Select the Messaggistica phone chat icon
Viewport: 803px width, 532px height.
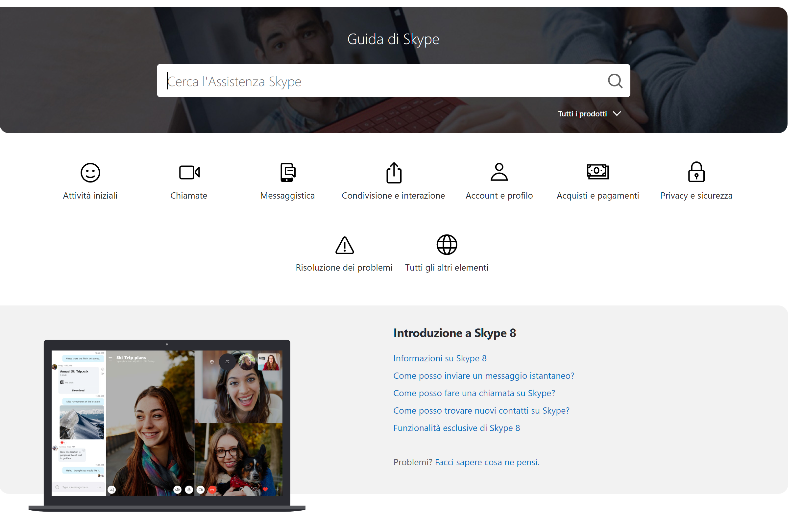(288, 172)
